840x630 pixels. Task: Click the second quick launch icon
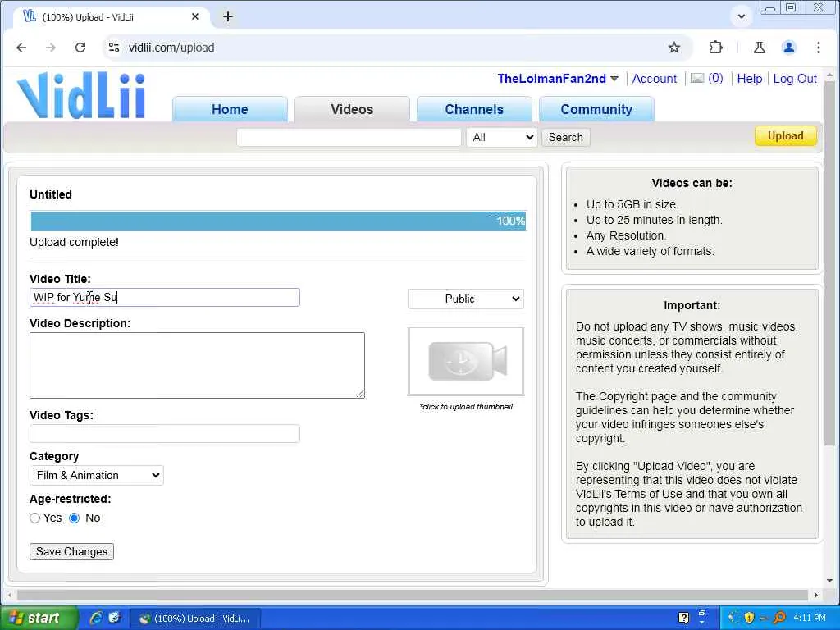click(114, 618)
